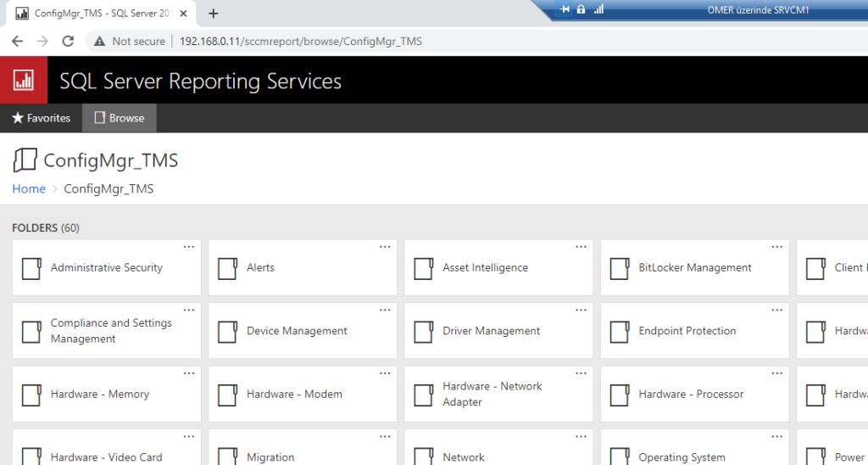Open ellipsis menu for Compliance and Settings Management
868x465 pixels.
tap(189, 310)
